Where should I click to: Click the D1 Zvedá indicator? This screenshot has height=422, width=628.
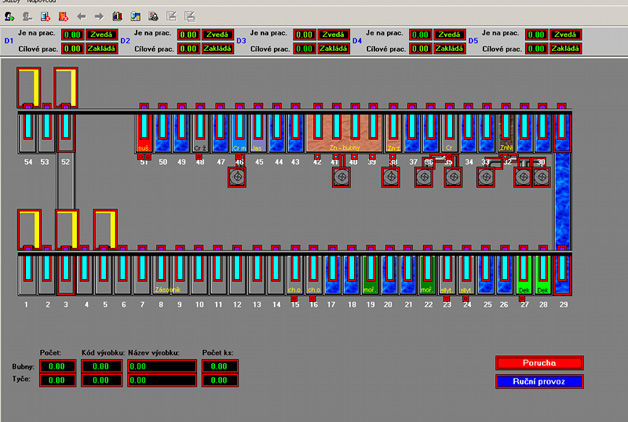pyautogui.click(x=102, y=35)
